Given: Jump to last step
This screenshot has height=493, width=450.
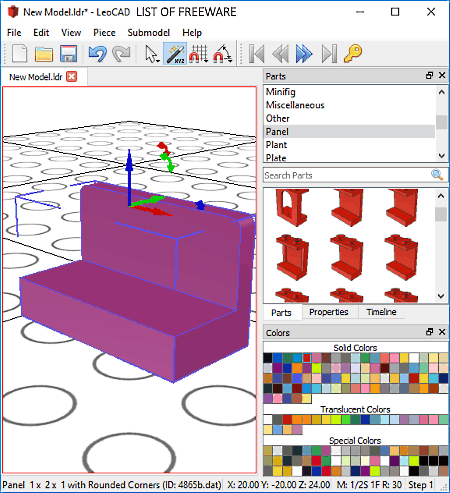Looking at the screenshot, I should pos(329,53).
